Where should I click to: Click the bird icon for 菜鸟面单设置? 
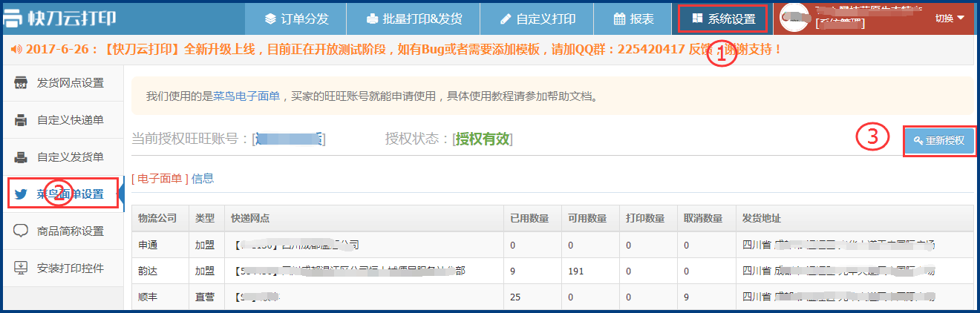[x=22, y=194]
